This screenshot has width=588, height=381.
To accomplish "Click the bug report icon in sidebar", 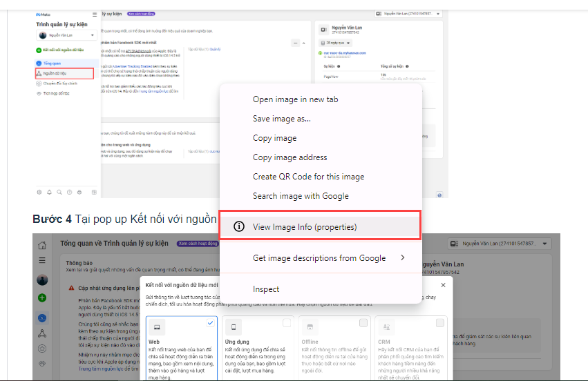I will click(79, 192).
